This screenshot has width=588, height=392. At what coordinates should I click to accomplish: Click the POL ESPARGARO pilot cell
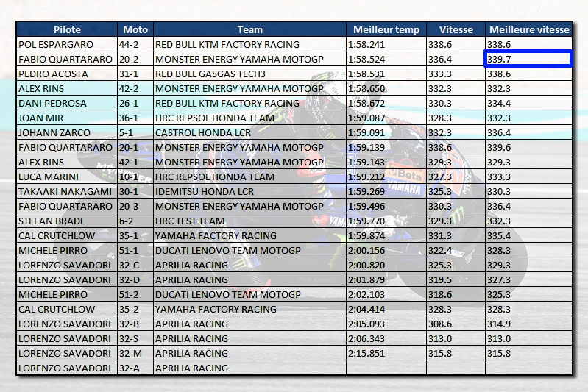[67, 44]
